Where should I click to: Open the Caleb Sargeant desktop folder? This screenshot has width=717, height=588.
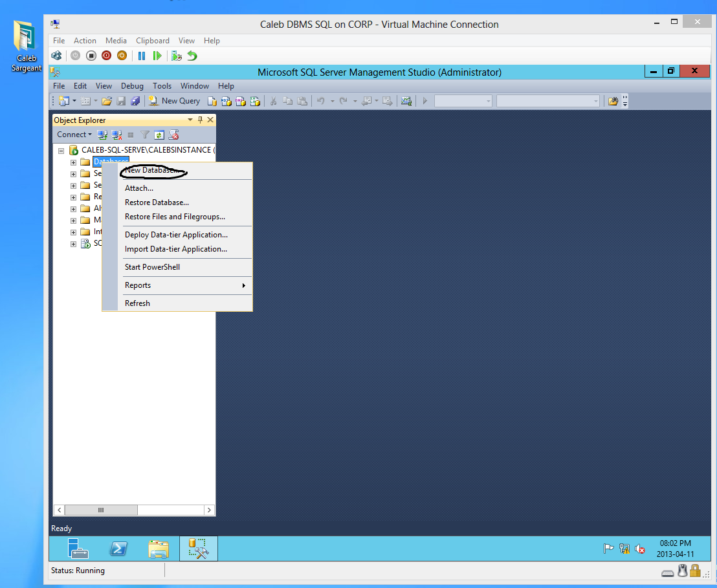click(26, 46)
